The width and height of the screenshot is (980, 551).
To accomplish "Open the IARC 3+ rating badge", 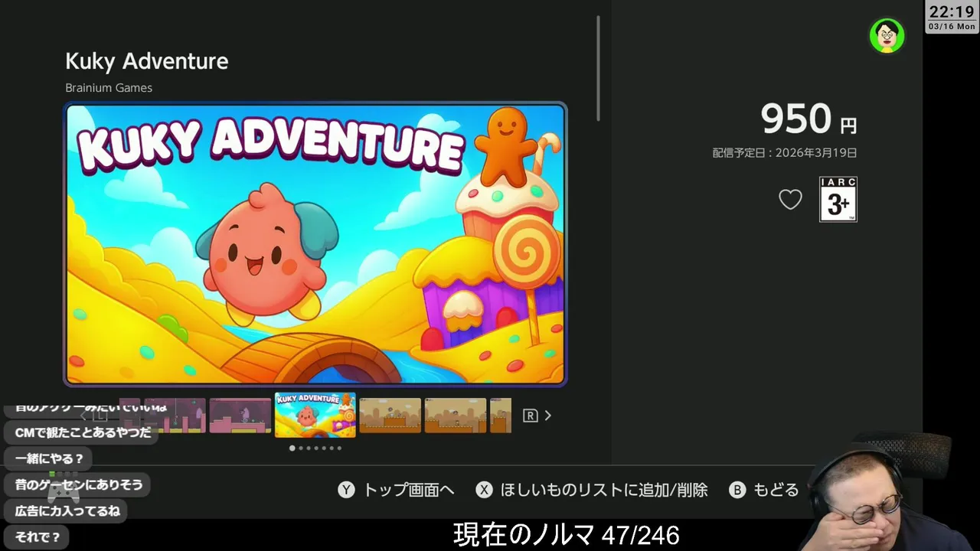I will pos(838,199).
